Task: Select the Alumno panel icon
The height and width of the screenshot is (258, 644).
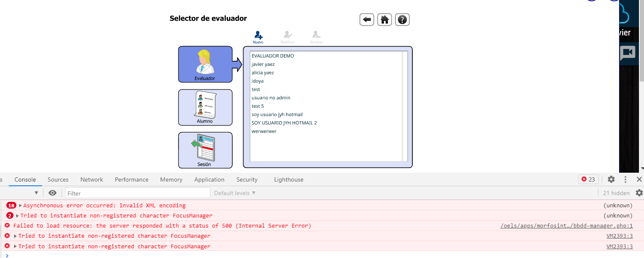Action: [205, 107]
